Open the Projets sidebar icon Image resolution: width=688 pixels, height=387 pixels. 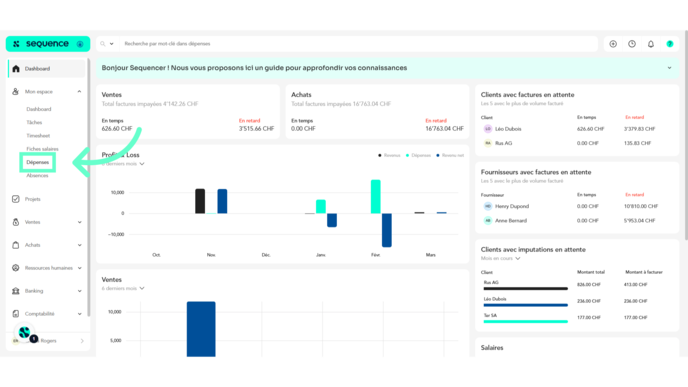[x=16, y=199]
